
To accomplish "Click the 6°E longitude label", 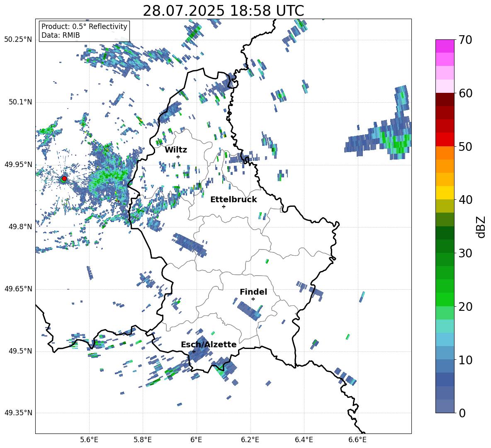I will 196,440.
